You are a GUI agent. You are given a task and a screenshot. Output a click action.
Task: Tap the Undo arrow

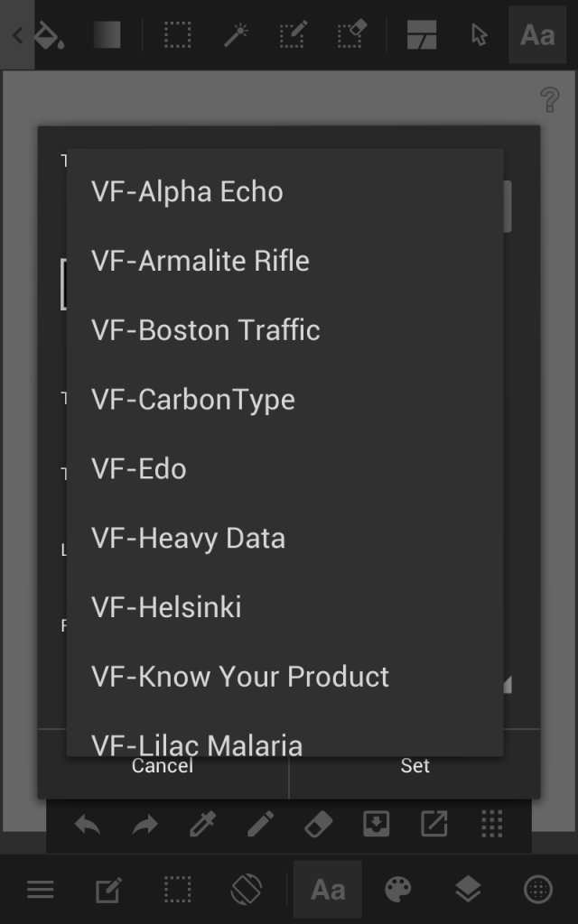(x=88, y=825)
